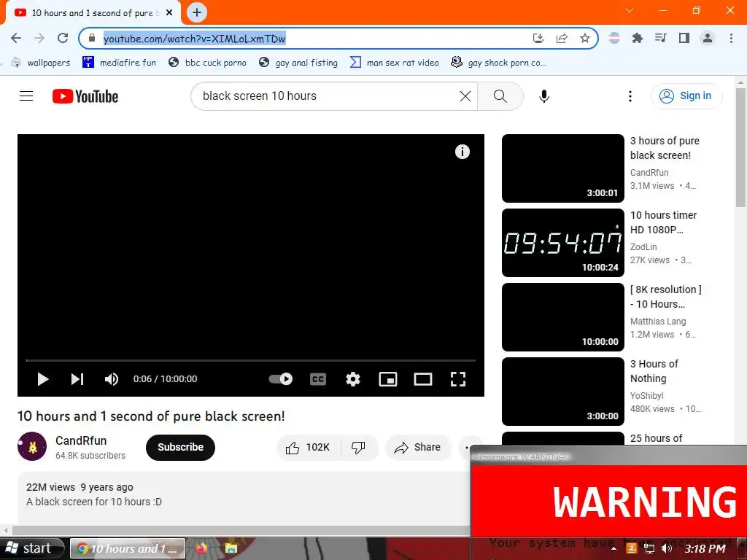This screenshot has width=747, height=560.
Task: Click the system tray volume icon
Action: click(667, 548)
